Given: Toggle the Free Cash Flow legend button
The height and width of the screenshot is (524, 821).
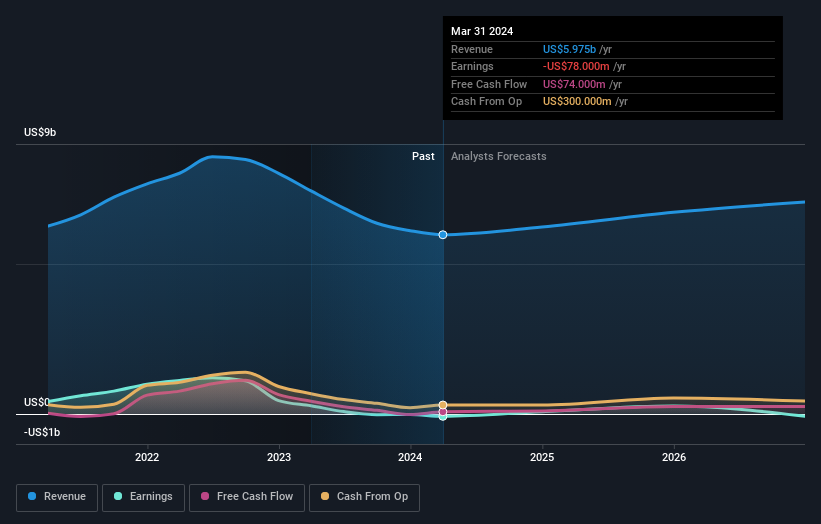Looking at the screenshot, I should (x=247, y=497).
